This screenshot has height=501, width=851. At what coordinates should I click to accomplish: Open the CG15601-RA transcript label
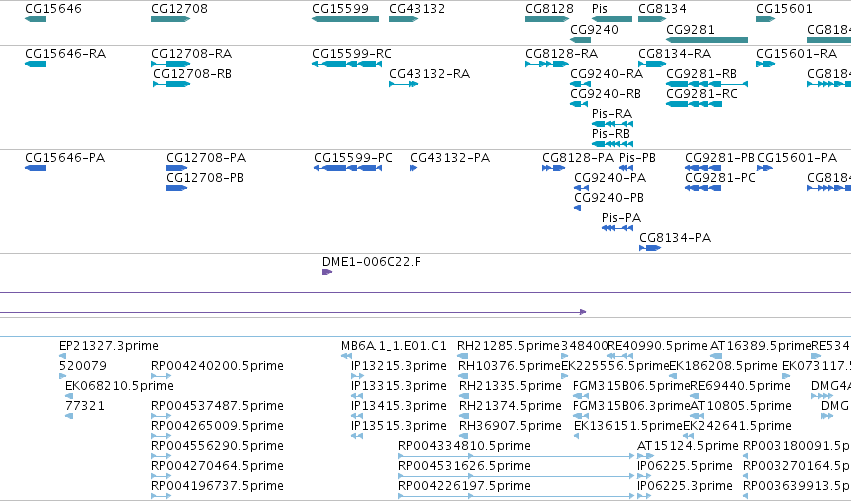pos(797,54)
